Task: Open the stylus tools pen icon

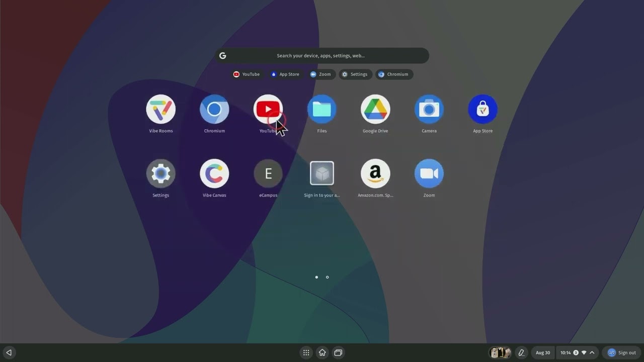Action: point(521,352)
